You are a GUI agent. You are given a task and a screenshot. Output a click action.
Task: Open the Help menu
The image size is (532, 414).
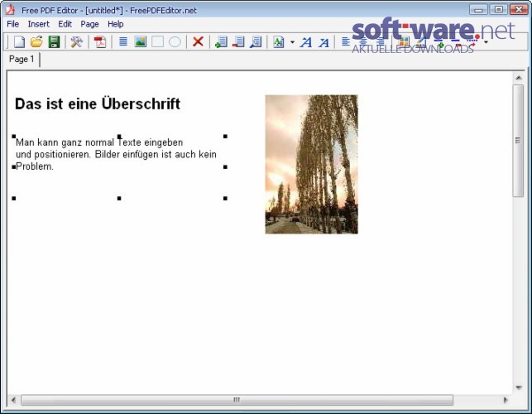[115, 24]
